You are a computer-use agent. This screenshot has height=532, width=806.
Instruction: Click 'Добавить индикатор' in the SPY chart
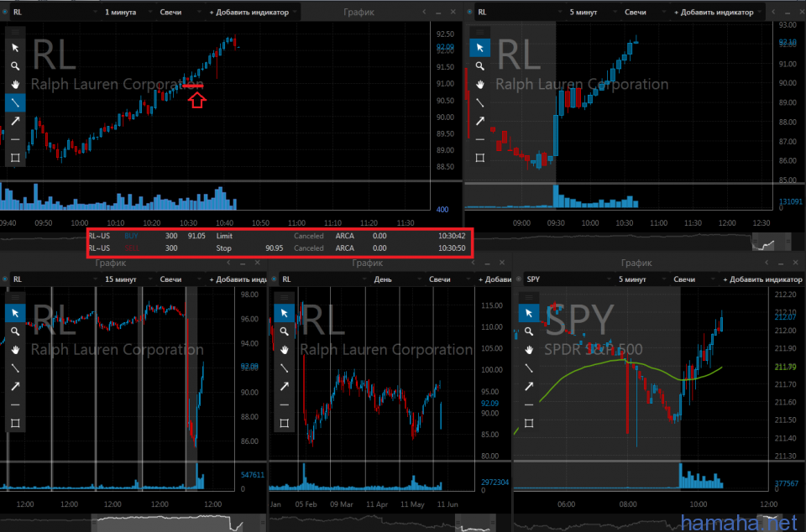coord(762,279)
